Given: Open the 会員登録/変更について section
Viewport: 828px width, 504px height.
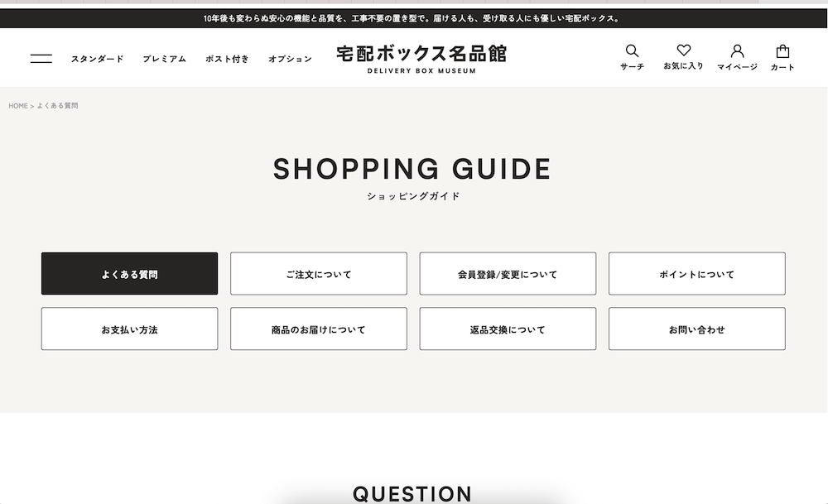Looking at the screenshot, I should (x=508, y=273).
